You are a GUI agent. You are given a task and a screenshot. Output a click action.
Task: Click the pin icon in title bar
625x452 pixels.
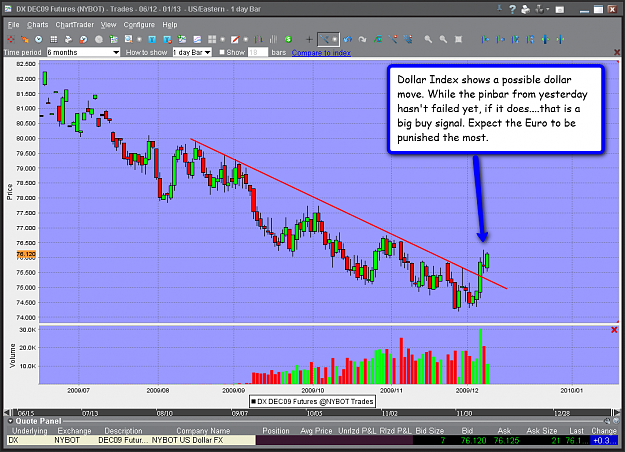tap(499, 8)
